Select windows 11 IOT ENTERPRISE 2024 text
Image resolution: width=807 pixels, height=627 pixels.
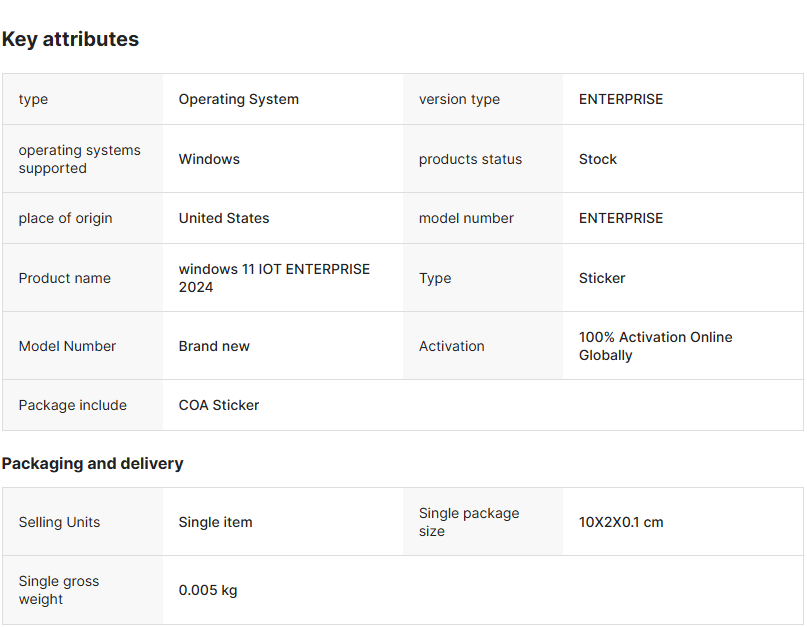point(274,278)
